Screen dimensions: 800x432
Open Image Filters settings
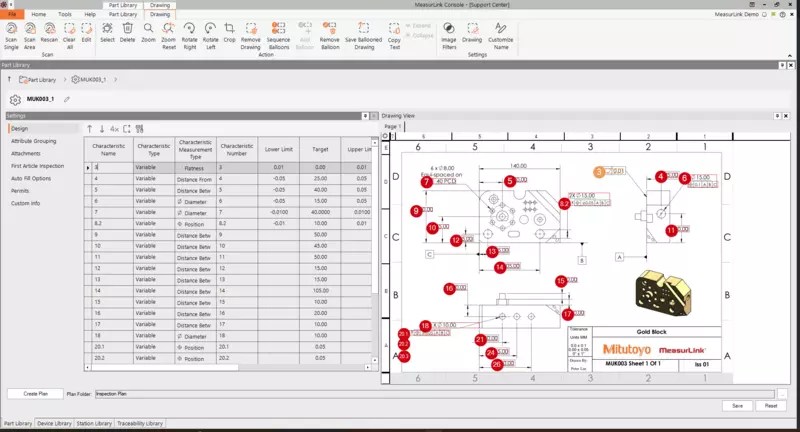pyautogui.click(x=449, y=35)
